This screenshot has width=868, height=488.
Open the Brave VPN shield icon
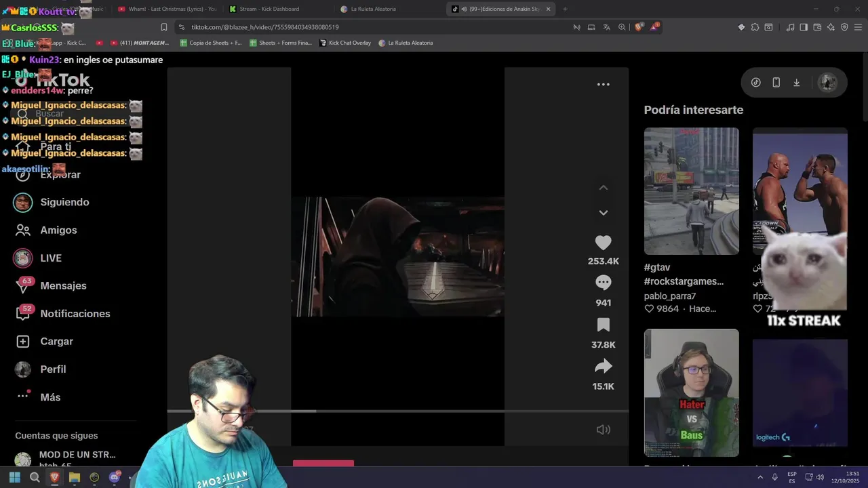[844, 27]
